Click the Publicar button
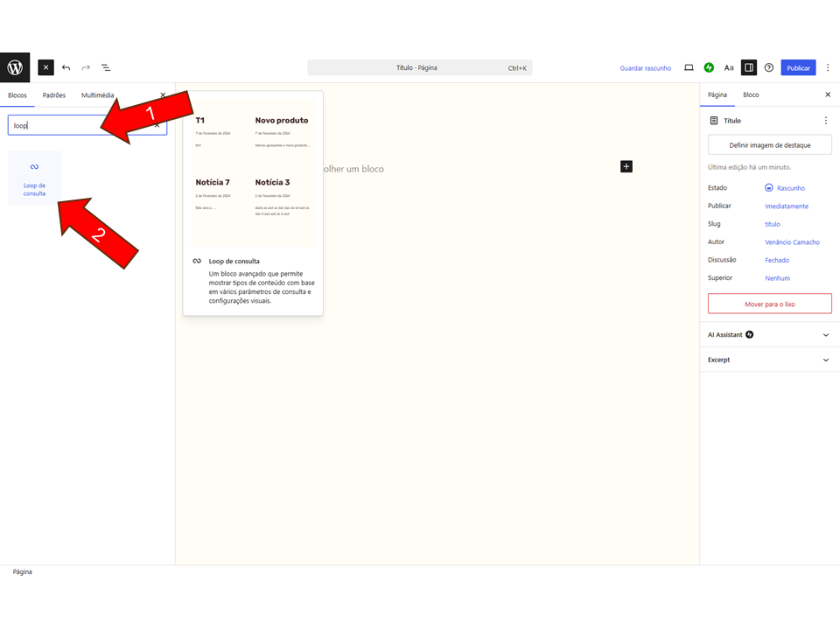Image resolution: width=840 pixels, height=630 pixels. click(798, 67)
